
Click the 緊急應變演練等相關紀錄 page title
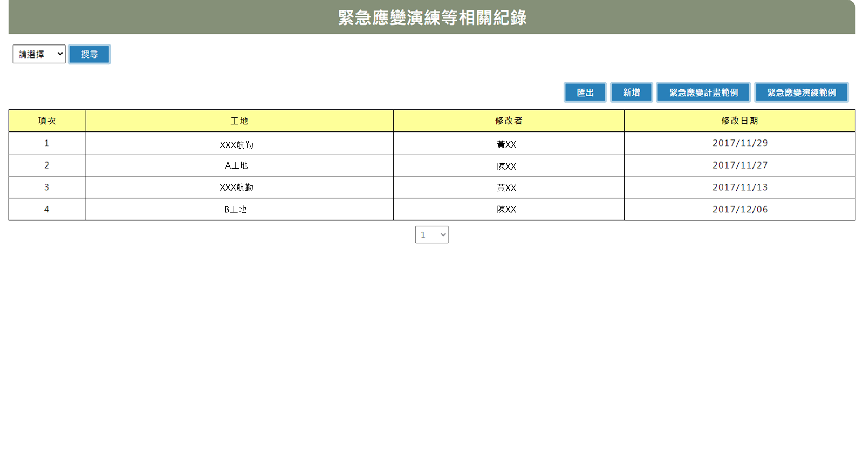pos(432,18)
